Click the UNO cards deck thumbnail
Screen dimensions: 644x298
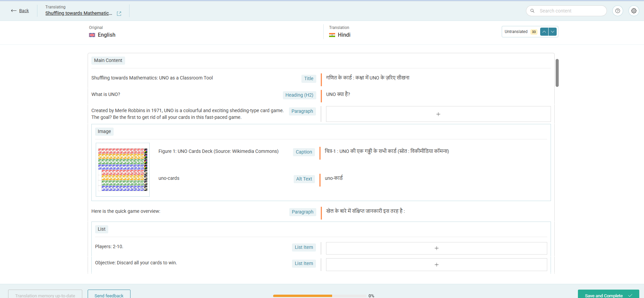[x=123, y=170]
